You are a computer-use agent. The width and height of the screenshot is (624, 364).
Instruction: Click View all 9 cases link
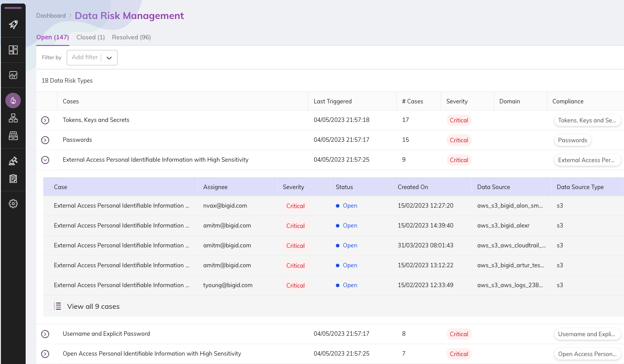(x=93, y=306)
